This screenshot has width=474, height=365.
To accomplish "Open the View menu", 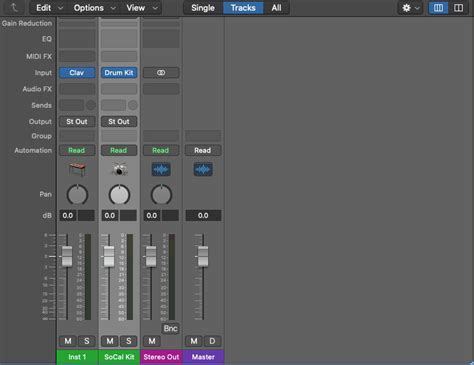I will (142, 8).
